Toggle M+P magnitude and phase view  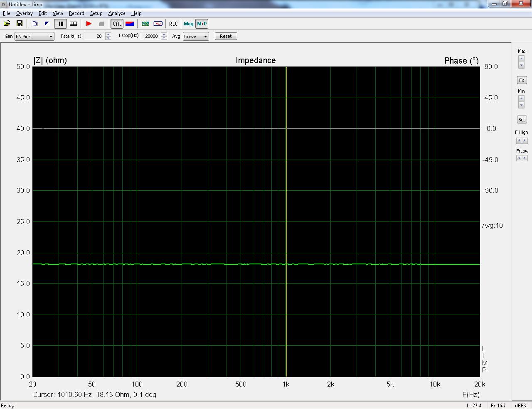coord(202,24)
